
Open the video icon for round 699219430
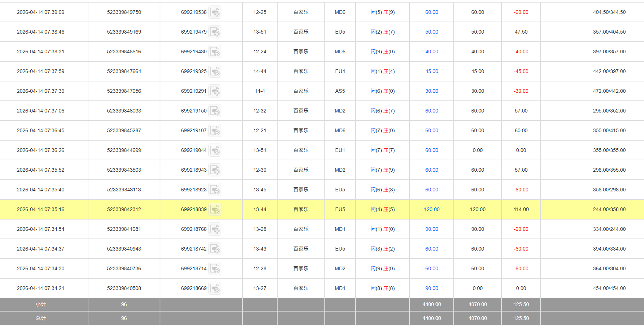215,52
